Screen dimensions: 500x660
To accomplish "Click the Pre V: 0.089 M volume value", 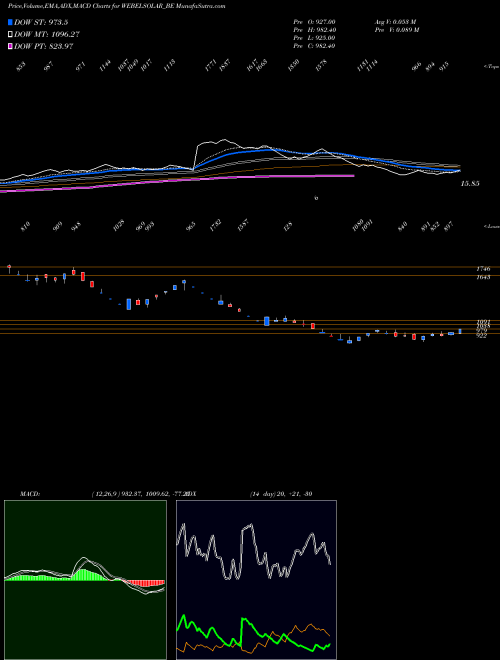I will point(397,30).
